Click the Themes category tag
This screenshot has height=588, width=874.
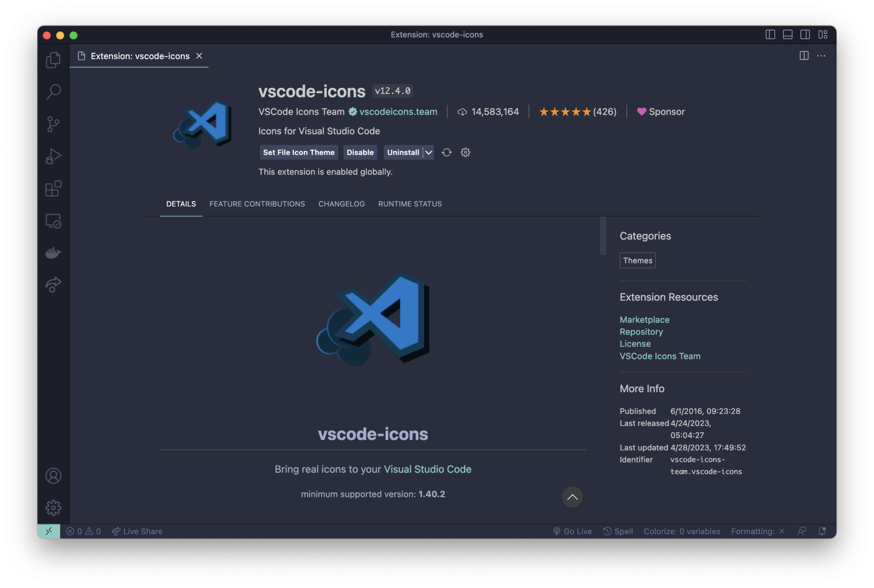637,260
